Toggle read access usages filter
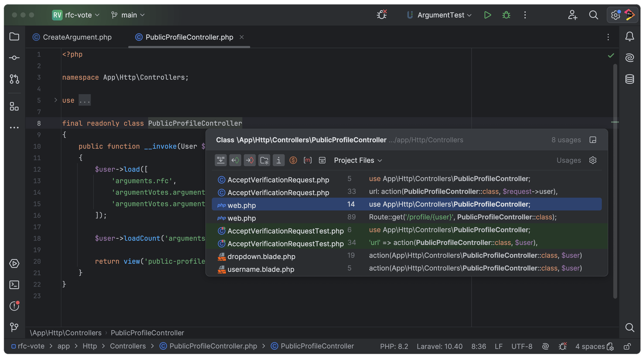The width and height of the screenshot is (644, 357). pos(235,160)
